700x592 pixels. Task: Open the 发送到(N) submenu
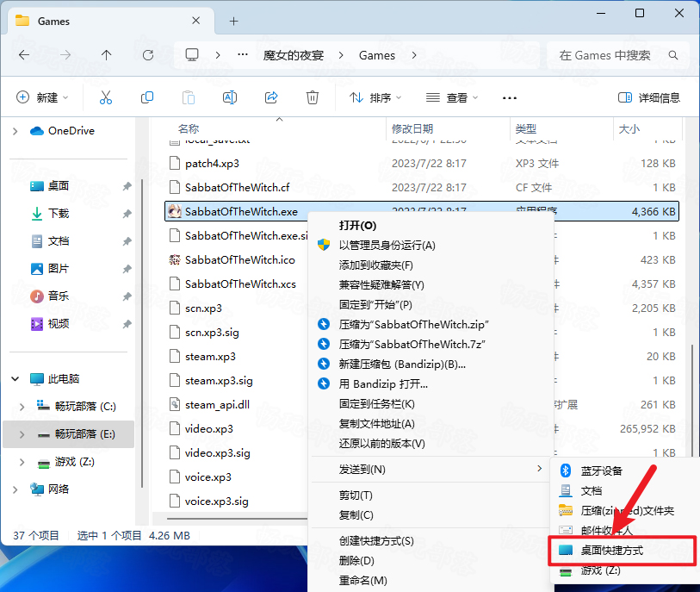[432, 469]
